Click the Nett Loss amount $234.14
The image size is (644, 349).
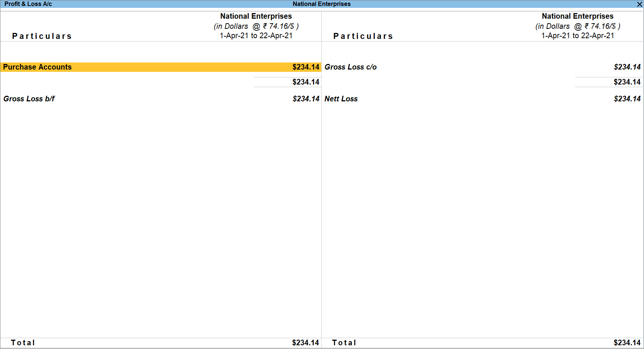pos(627,99)
